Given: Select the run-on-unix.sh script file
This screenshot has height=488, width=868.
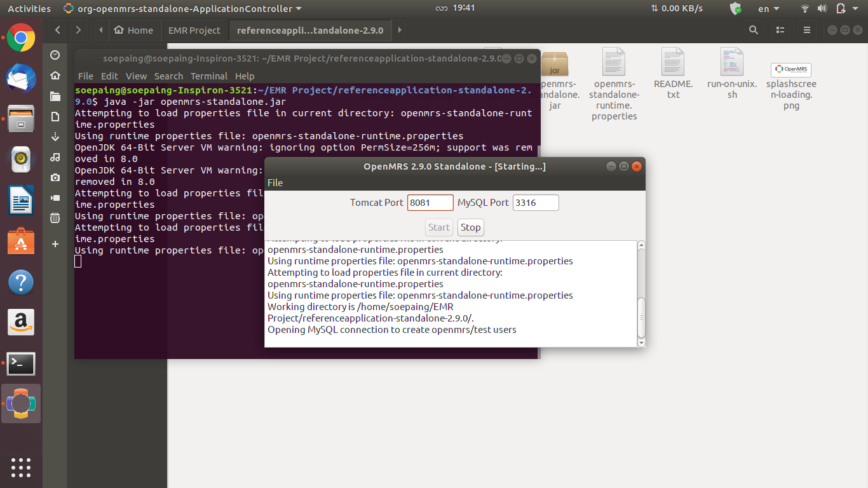Looking at the screenshot, I should 732,73.
